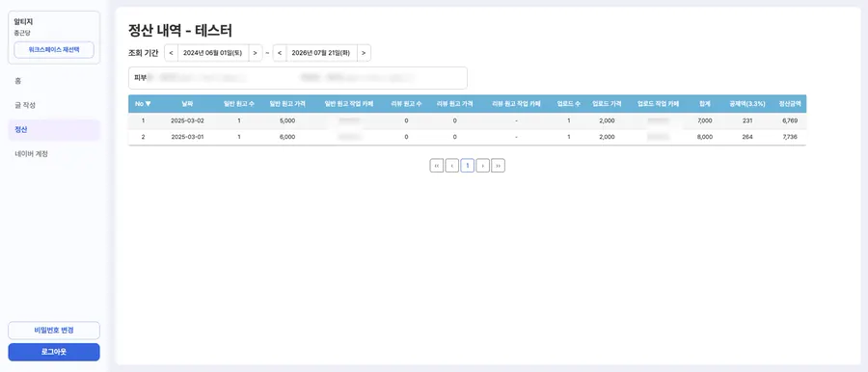The width and height of the screenshot is (868, 372).
Task: Click the 업로드 작업 카페 column header
Action: click(x=657, y=104)
